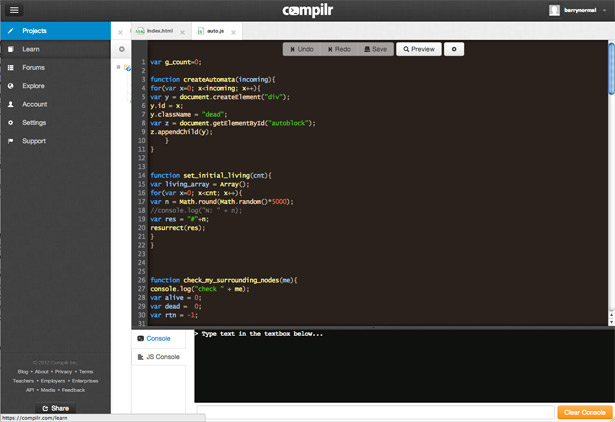Switch to the Console tab
The image size is (615, 422).
coord(158,338)
